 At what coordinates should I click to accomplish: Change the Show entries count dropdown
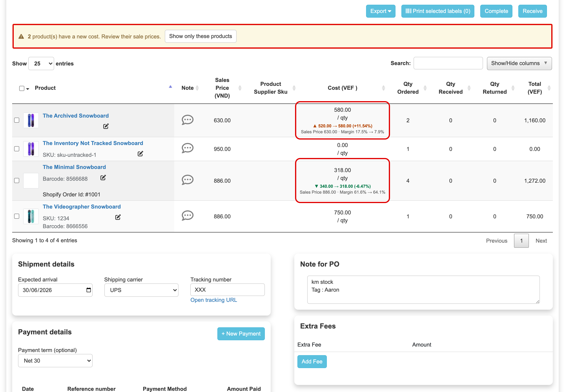pos(41,64)
